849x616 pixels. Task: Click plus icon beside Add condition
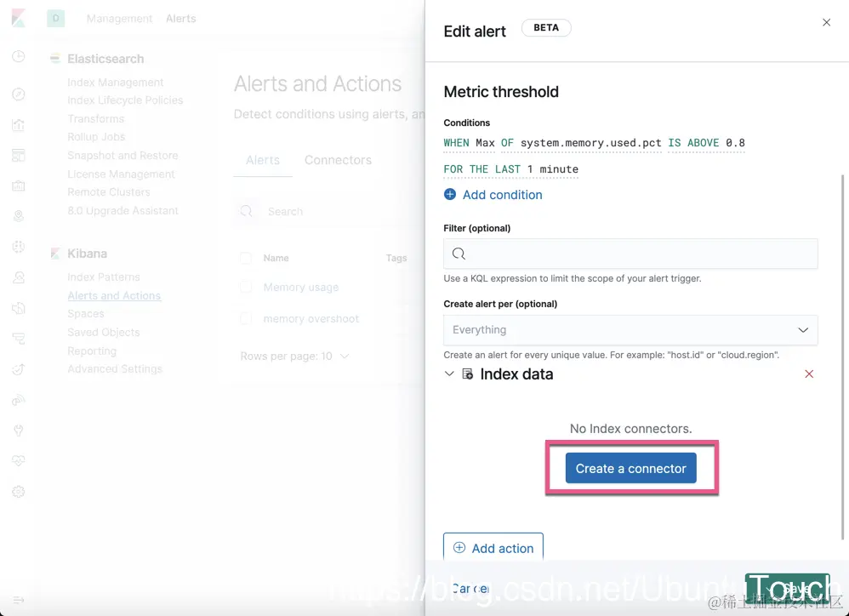pyautogui.click(x=450, y=194)
